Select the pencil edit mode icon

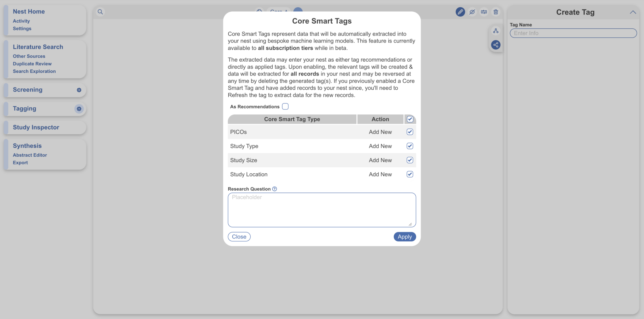pos(460,12)
